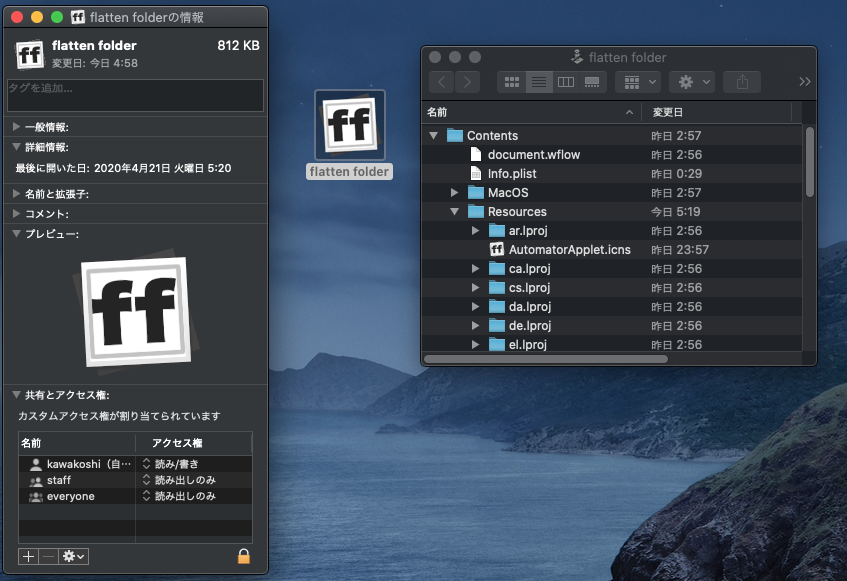The image size is (847, 581).
Task: Switch Finder to icon view
Action: (511, 82)
